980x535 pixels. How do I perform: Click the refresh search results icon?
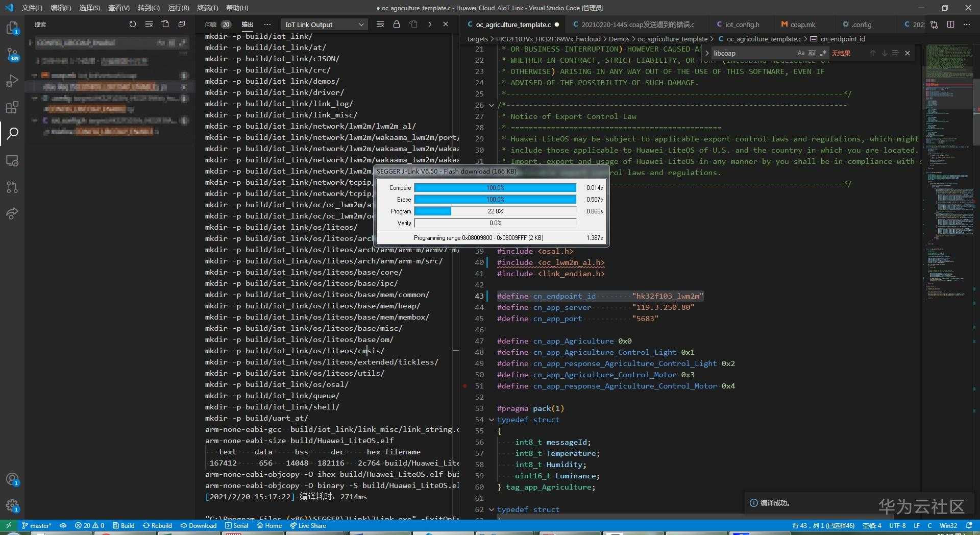[133, 25]
